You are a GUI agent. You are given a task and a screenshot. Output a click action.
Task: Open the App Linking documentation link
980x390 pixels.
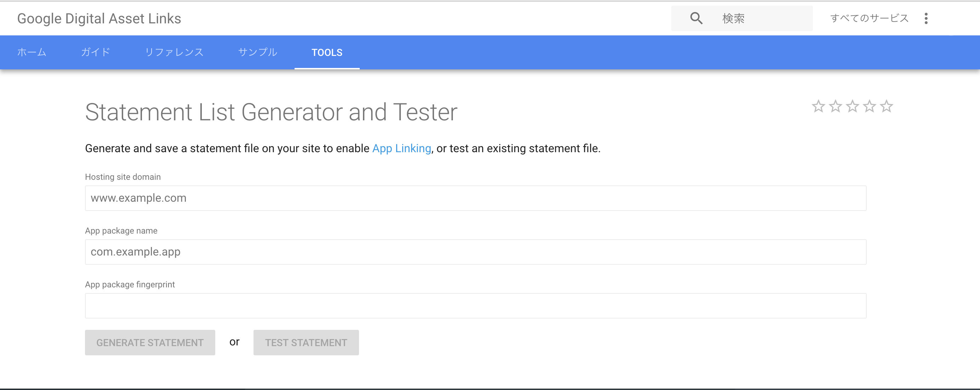(401, 148)
